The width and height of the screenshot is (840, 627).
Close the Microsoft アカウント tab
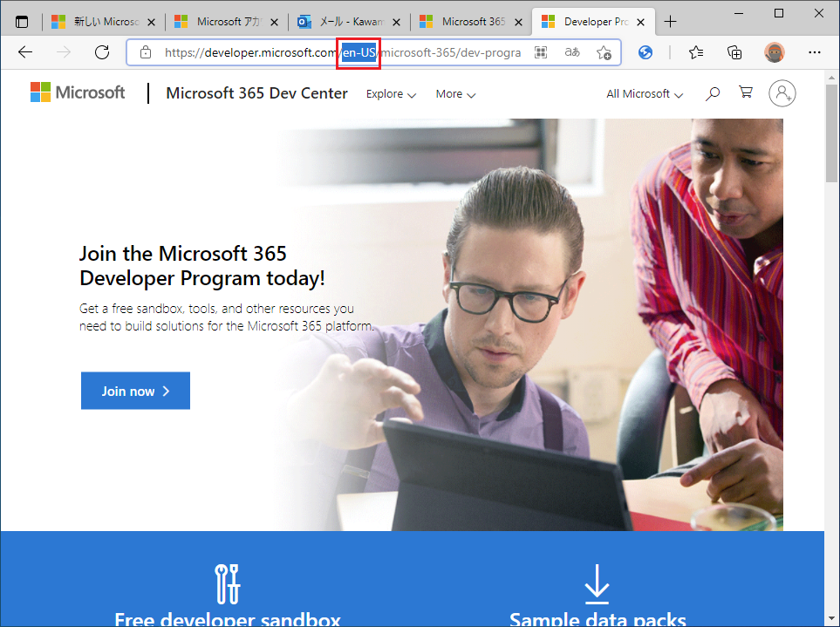click(274, 22)
